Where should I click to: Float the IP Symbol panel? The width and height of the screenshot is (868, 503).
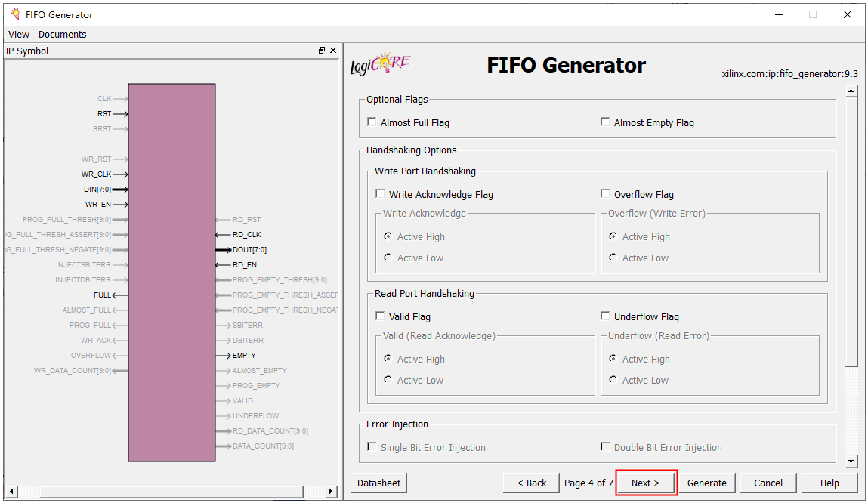[322, 51]
